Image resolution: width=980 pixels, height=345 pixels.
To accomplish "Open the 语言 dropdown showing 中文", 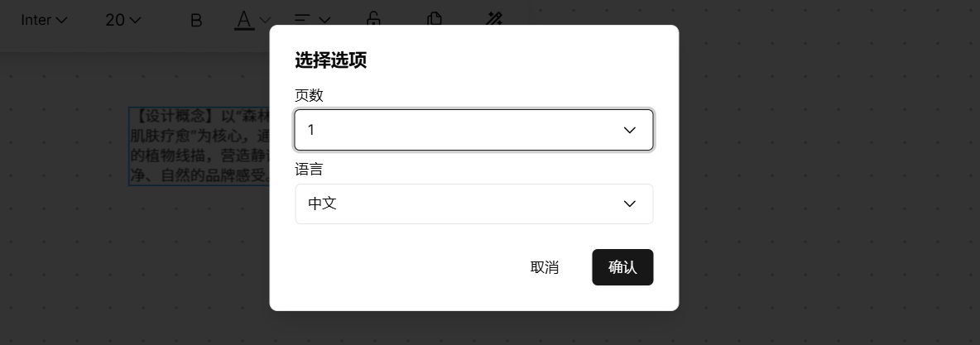I will pyautogui.click(x=473, y=204).
